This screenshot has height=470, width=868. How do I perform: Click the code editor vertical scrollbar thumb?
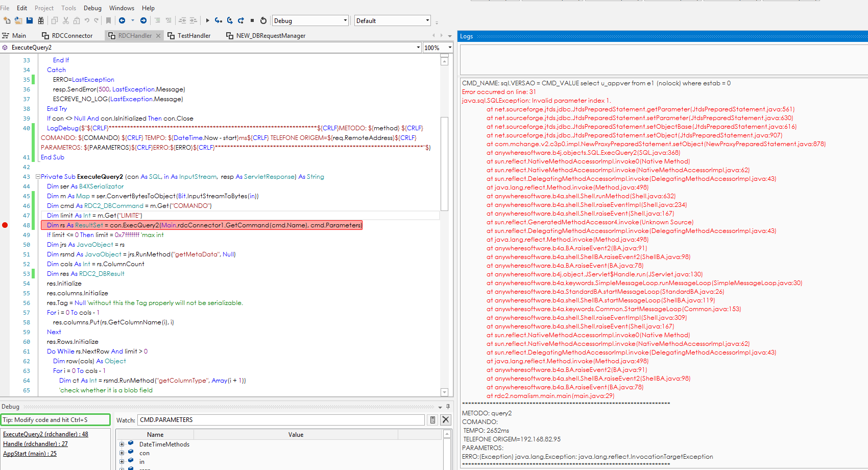(x=444, y=163)
